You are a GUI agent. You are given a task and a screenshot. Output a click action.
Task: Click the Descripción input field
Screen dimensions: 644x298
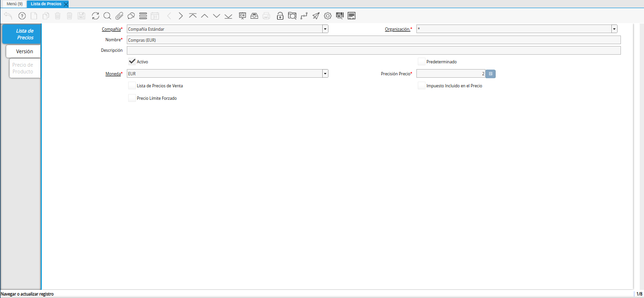coord(373,50)
